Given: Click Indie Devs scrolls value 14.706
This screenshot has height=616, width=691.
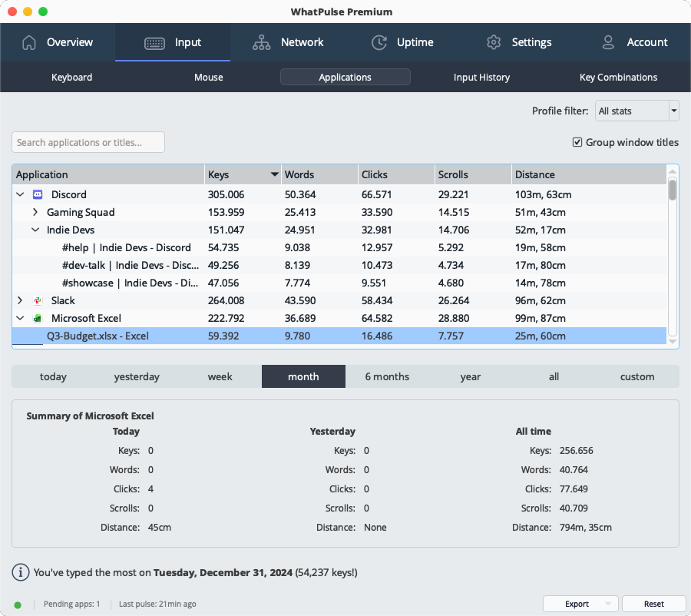Looking at the screenshot, I should [x=454, y=230].
